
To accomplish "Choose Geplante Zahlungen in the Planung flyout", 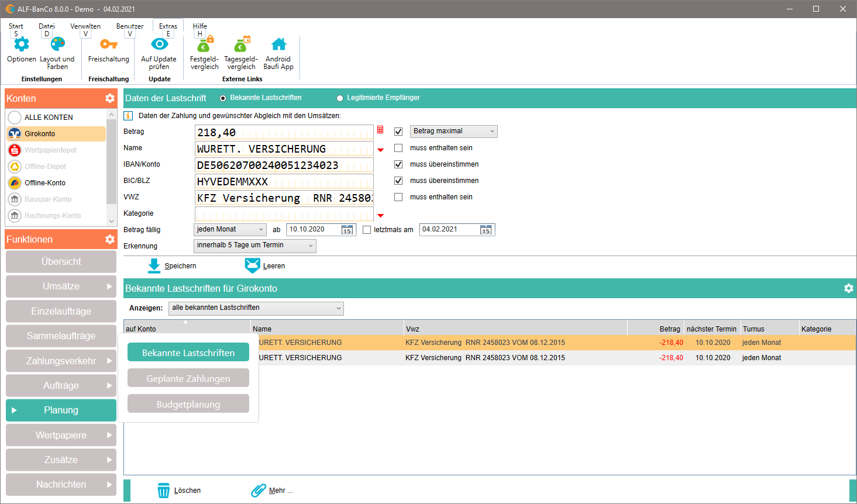I will tap(188, 378).
